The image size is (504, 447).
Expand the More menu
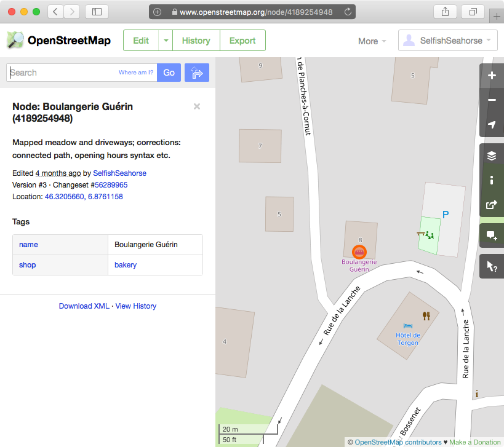tap(372, 41)
